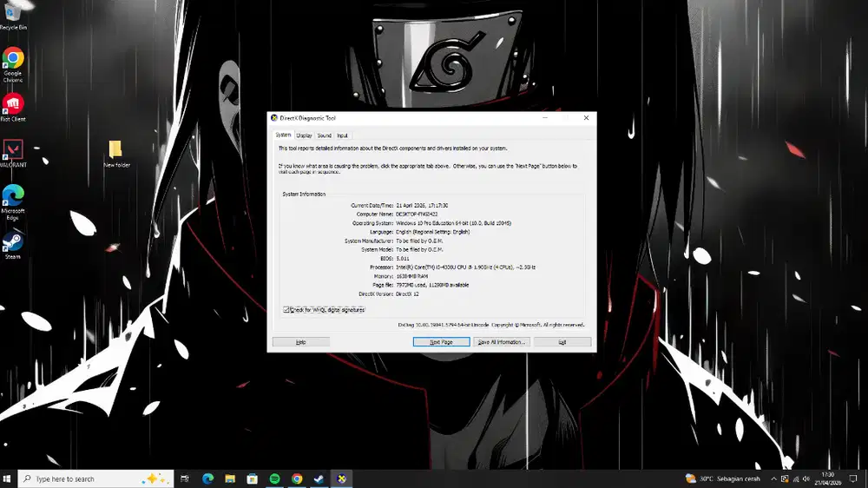Click the Meet Now tray icon
The width and height of the screenshot is (868, 488).
point(785,478)
